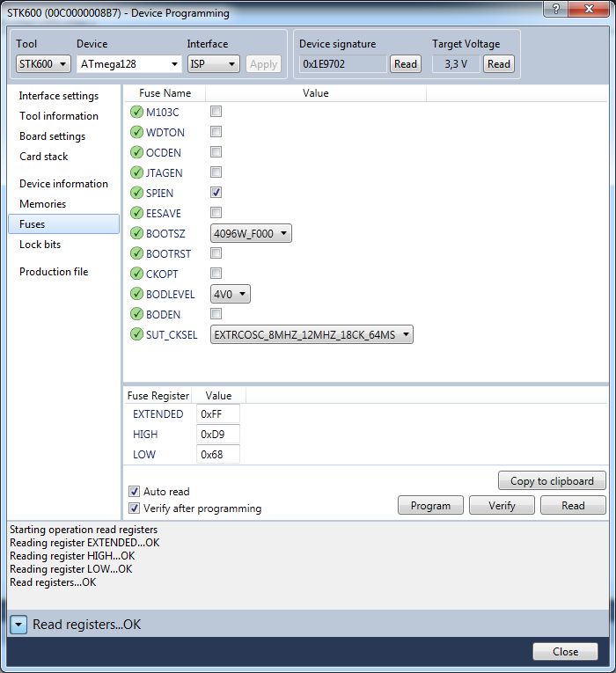Click the Verify button
Viewport: 616px width, 673px height.
502,505
